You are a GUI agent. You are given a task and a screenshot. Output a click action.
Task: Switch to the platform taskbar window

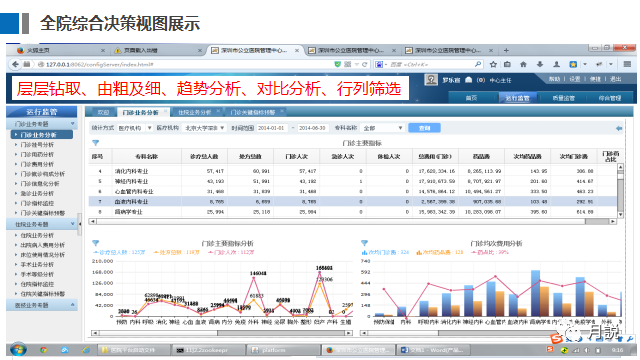pos(284,350)
